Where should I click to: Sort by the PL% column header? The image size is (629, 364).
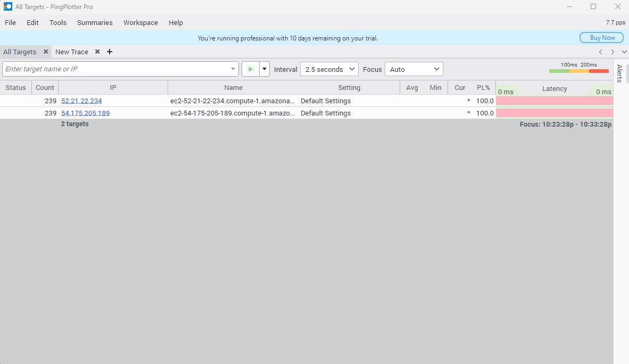pos(483,87)
